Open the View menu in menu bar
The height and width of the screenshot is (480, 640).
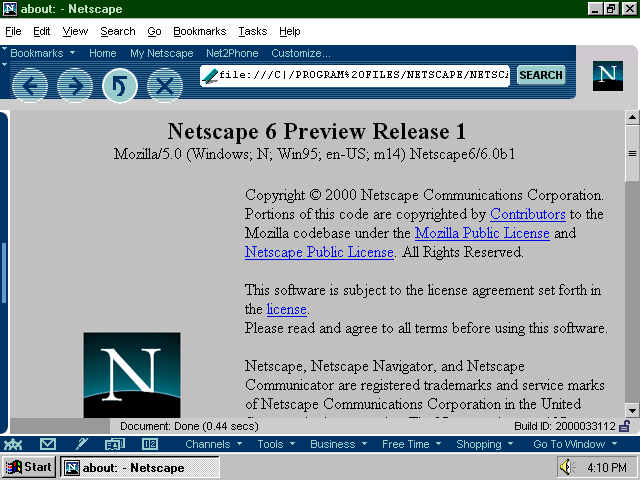pos(75,31)
